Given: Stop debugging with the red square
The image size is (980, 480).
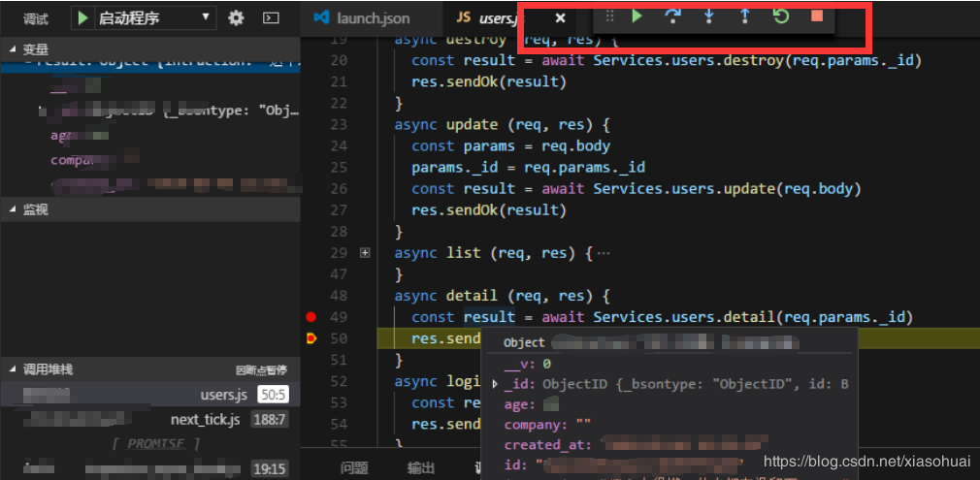Looking at the screenshot, I should (x=817, y=16).
